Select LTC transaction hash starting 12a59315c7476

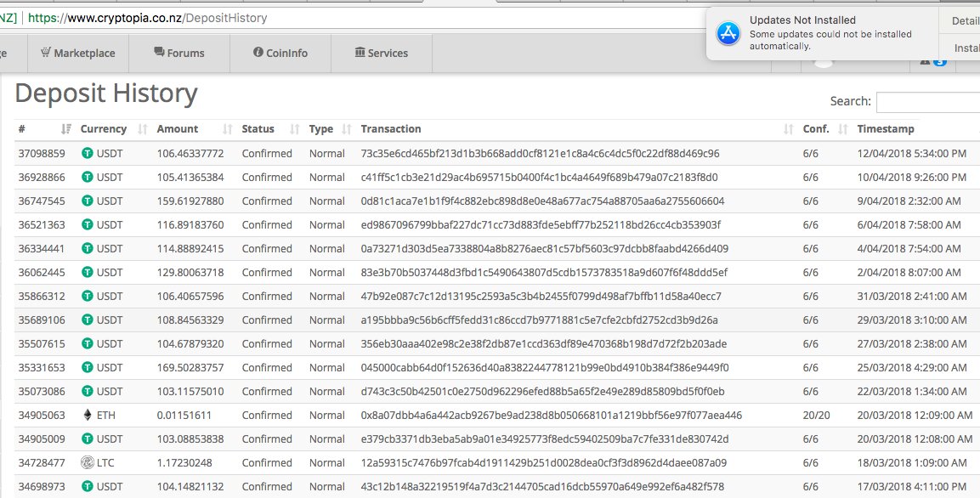tap(544, 462)
